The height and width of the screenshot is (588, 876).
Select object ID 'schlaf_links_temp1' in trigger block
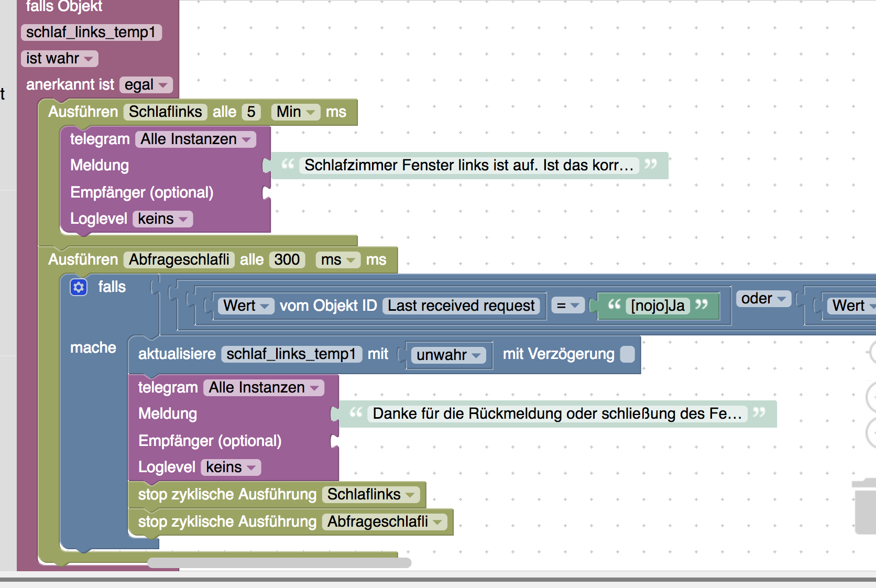coord(91,32)
